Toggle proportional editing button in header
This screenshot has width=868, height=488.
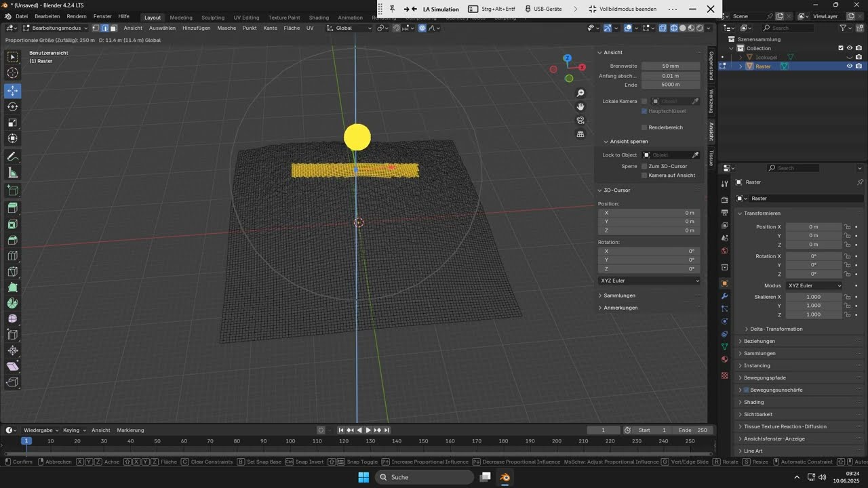tap(422, 28)
